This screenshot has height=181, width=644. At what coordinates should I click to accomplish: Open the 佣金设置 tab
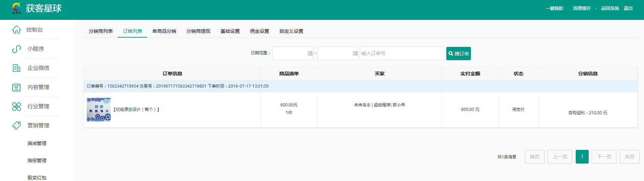pos(260,31)
